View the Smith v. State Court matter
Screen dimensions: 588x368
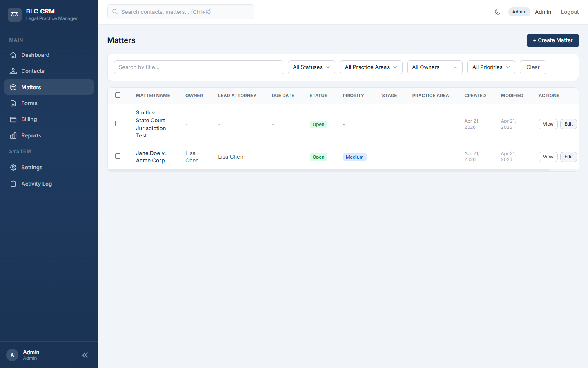[548, 124]
